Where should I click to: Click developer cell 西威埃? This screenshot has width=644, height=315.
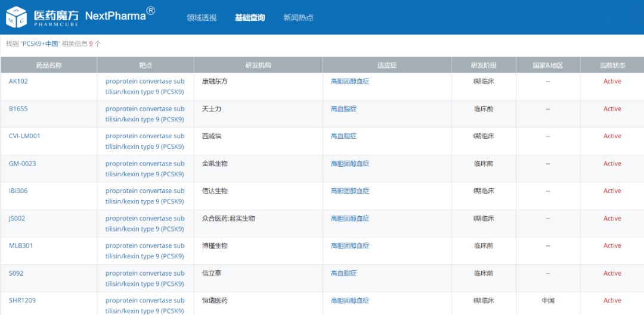point(211,136)
